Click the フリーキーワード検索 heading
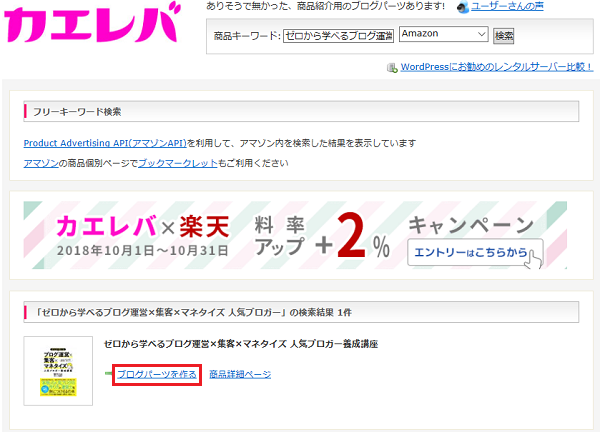Viewport: 600px width, 432px height. pyautogui.click(x=77, y=112)
